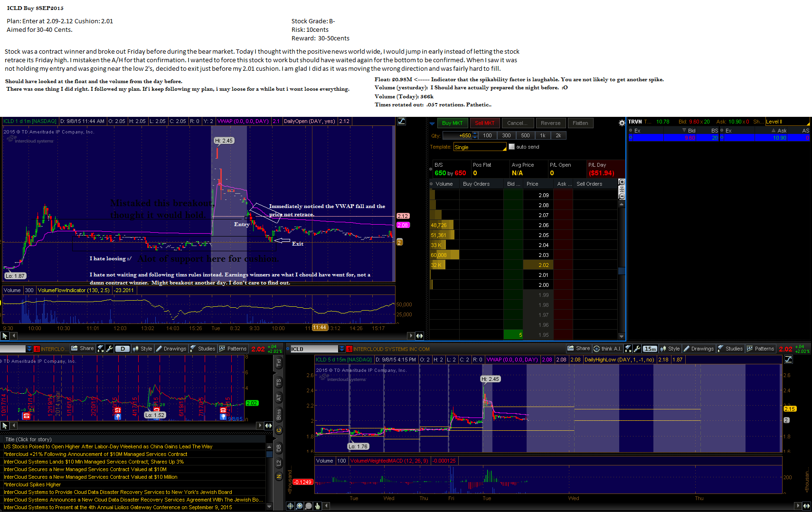812x512 pixels.
Task: Click the pointer arrow below the daily chart
Action: coord(5,426)
